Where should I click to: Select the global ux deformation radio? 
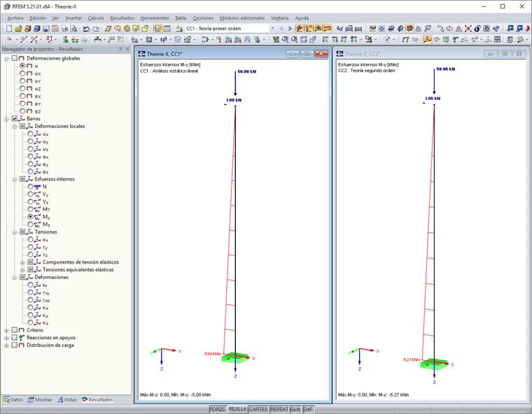(x=22, y=73)
